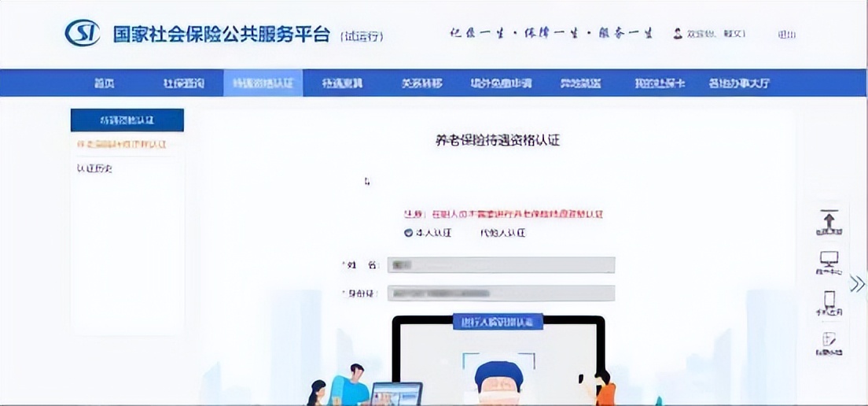Open the 待遇测算 navigation tab

[342, 83]
